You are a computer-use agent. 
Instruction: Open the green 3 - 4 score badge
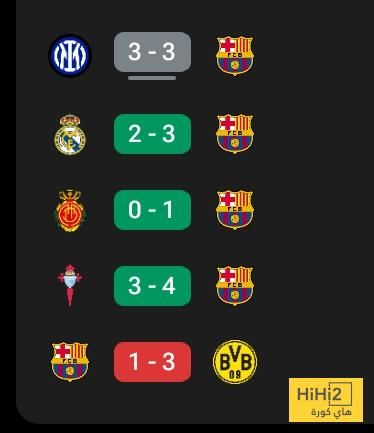click(152, 286)
